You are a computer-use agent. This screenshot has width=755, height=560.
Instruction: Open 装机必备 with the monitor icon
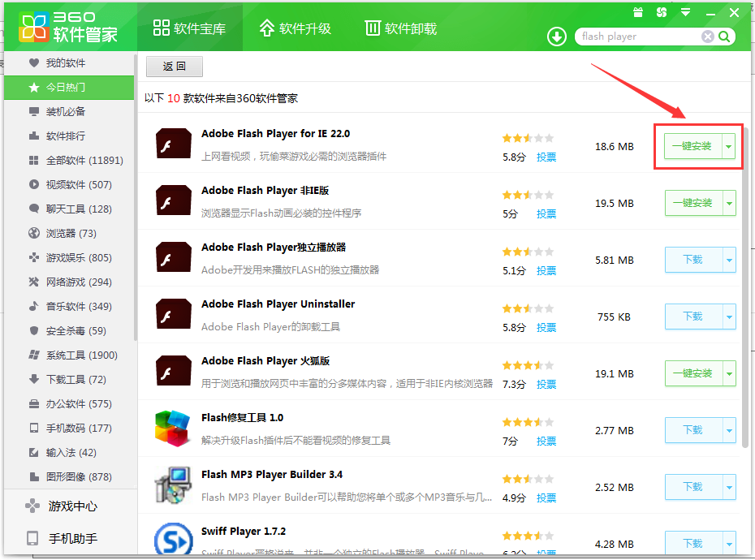69,112
